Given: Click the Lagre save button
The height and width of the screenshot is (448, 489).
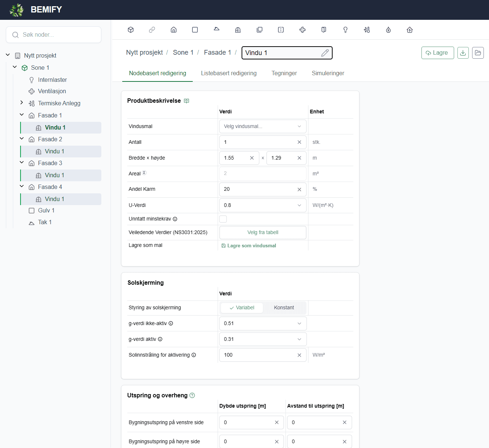Looking at the screenshot, I should tap(438, 53).
